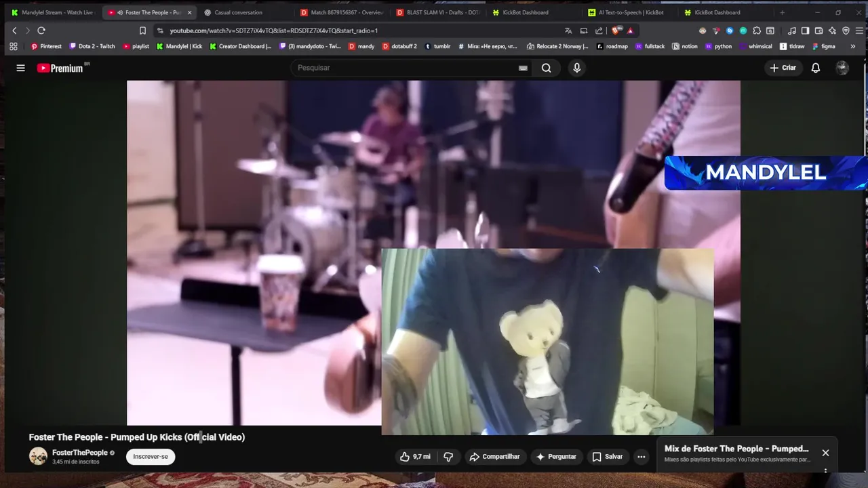Open Mandylel | Kick bookmark
868x488 pixels.
pos(179,46)
